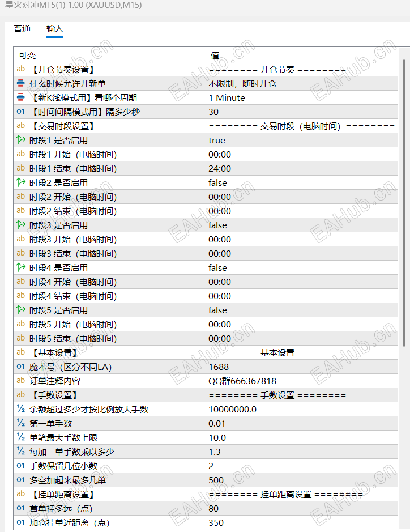Select the 时段5 结束（电脑时间） row label
The width and height of the screenshot is (410, 532).
coord(73,339)
